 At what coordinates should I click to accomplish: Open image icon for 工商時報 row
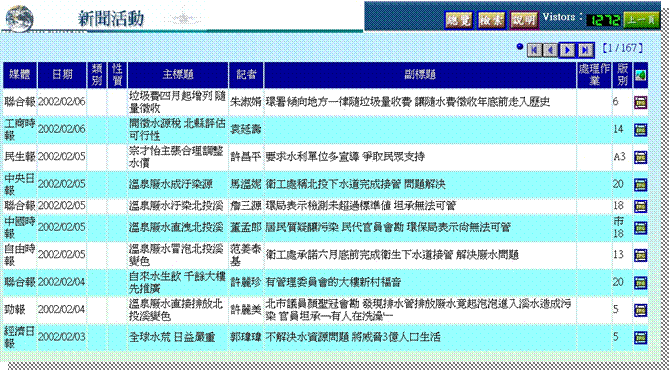tap(640, 130)
